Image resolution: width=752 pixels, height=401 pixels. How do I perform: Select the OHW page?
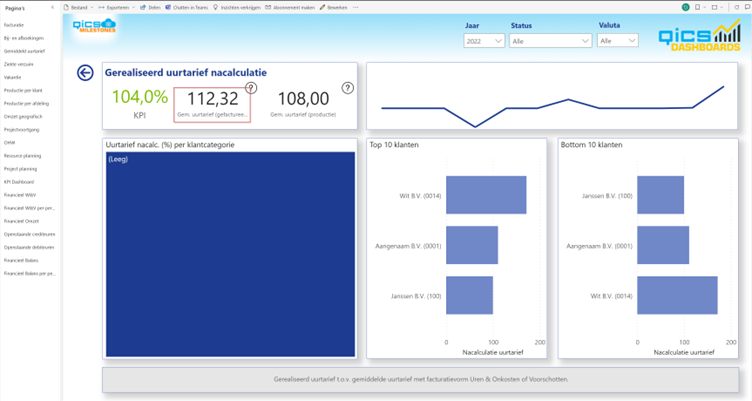pyautogui.click(x=10, y=142)
